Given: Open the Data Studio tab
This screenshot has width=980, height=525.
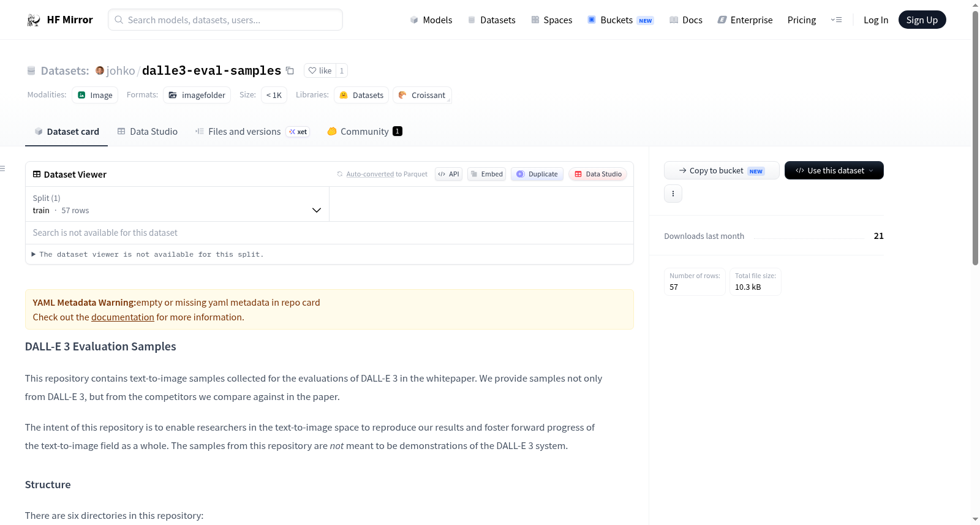Looking at the screenshot, I should click(x=148, y=132).
